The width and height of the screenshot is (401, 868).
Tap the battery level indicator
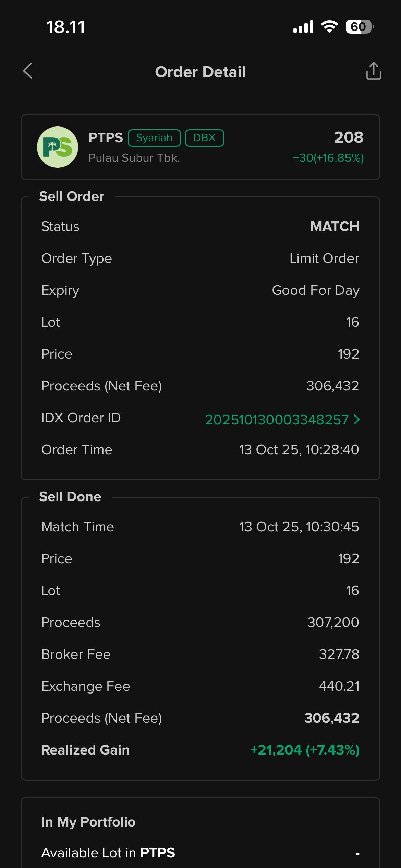(x=359, y=27)
